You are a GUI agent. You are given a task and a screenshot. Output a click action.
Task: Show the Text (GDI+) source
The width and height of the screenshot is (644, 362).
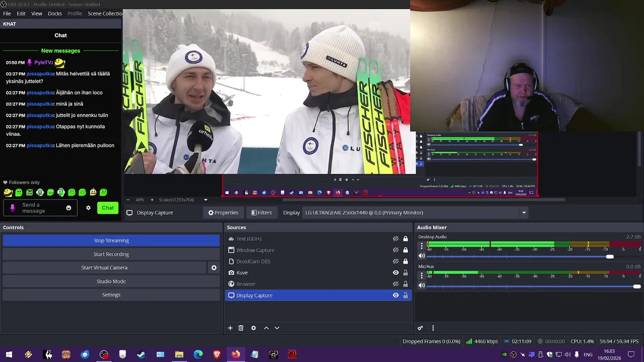(396, 239)
